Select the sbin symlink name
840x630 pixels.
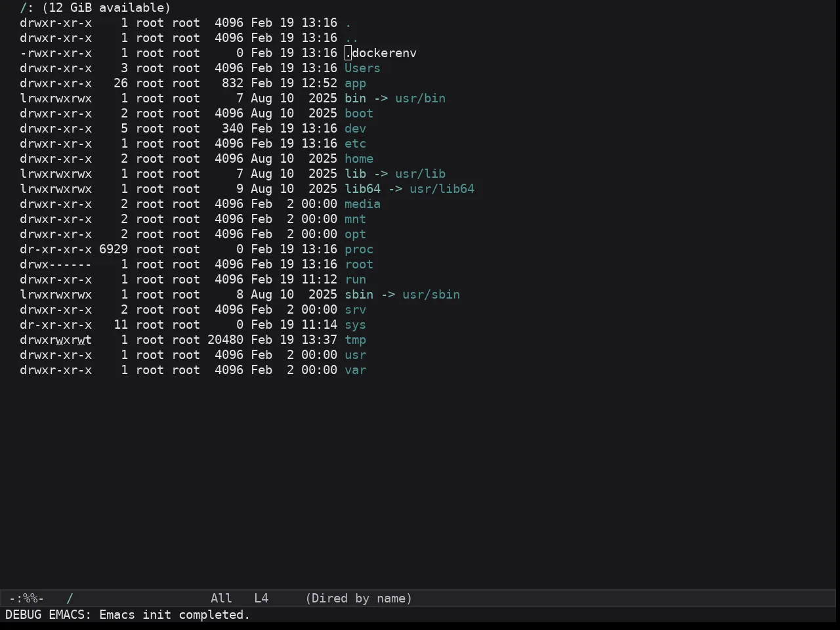pyautogui.click(x=359, y=295)
